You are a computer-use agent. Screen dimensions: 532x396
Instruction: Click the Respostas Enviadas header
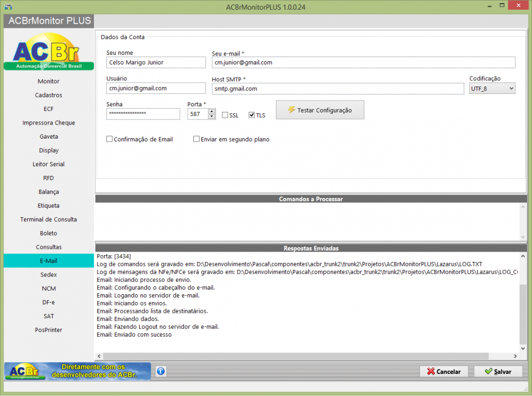311,248
